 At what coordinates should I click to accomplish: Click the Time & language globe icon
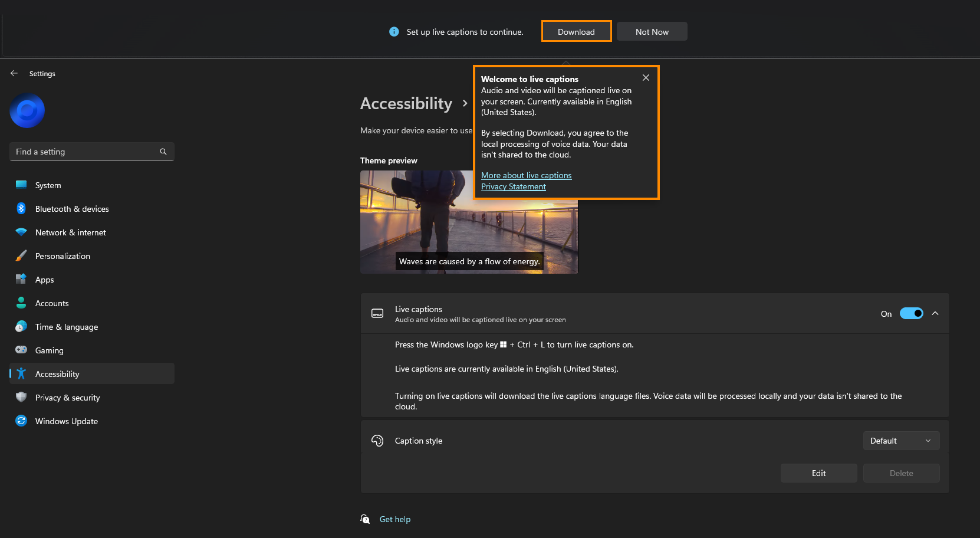(21, 326)
